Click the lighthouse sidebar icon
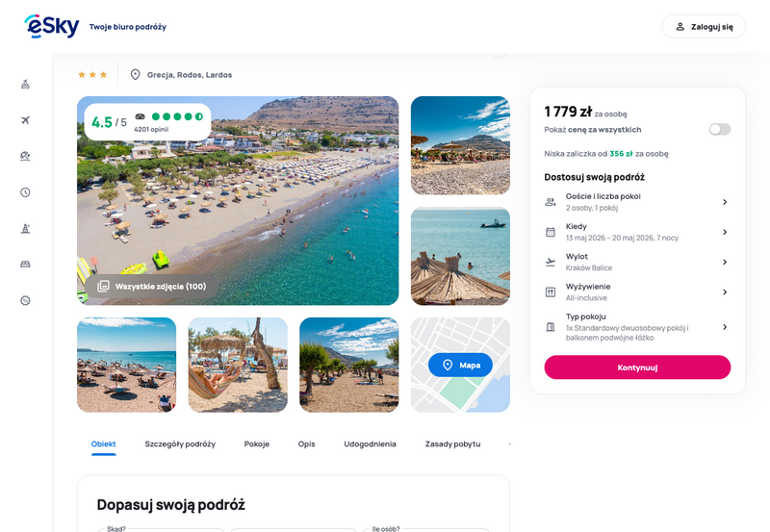The image size is (770, 532). tap(26, 228)
